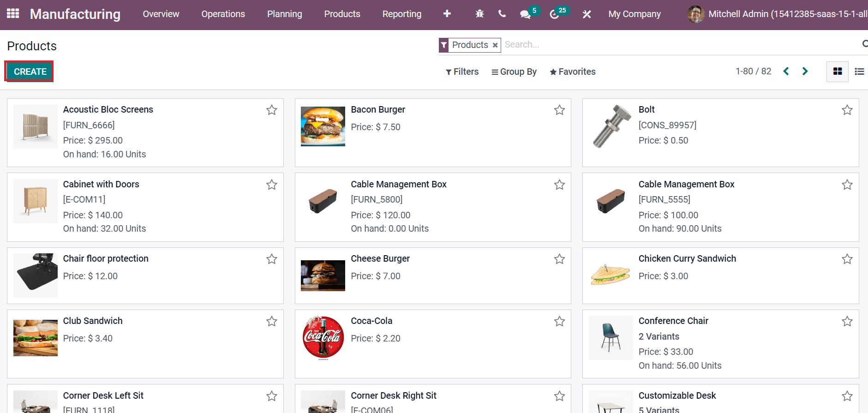The width and height of the screenshot is (868, 413).
Task: Open the Planning menu
Action: (285, 14)
